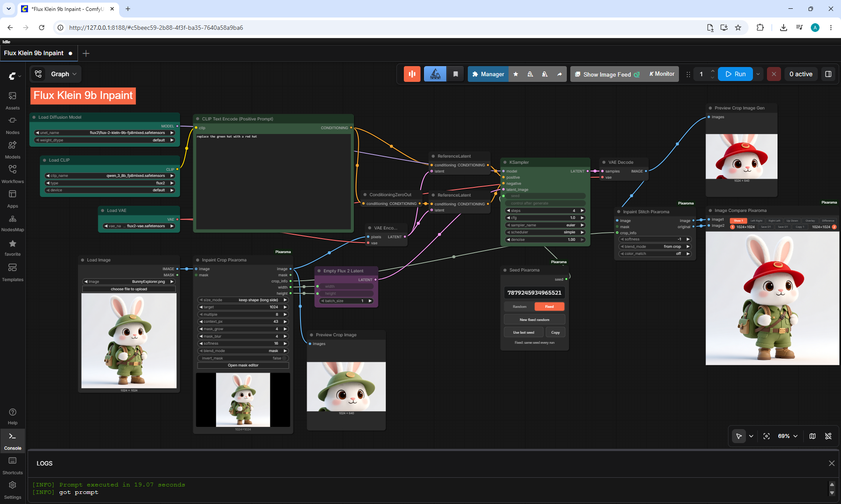Screen dimensions: 841x504
Task: Click the seed number field
Action: pyautogui.click(x=534, y=293)
